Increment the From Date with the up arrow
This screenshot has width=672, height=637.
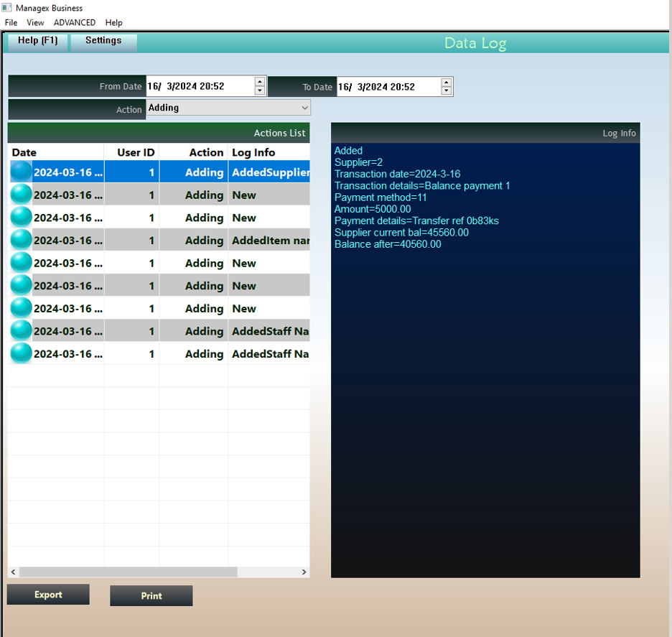(x=258, y=82)
